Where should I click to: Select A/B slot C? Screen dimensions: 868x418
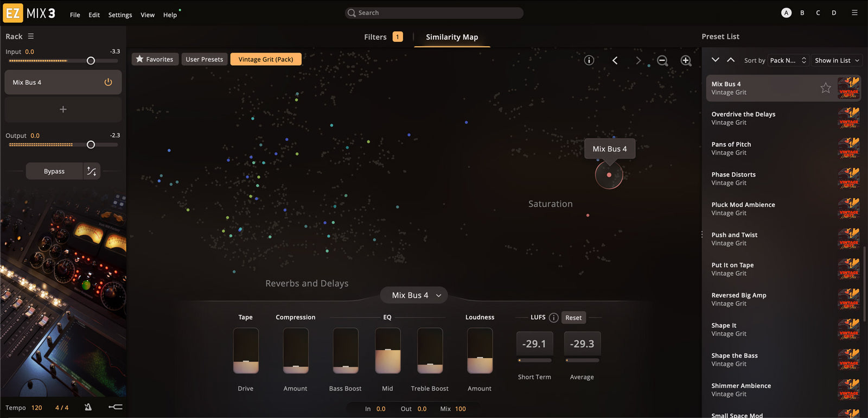point(818,12)
